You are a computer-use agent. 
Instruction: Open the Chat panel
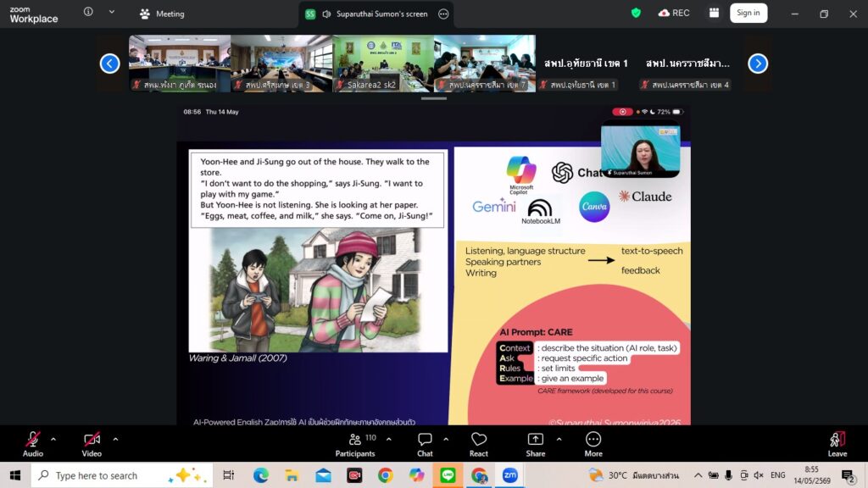[x=425, y=444]
